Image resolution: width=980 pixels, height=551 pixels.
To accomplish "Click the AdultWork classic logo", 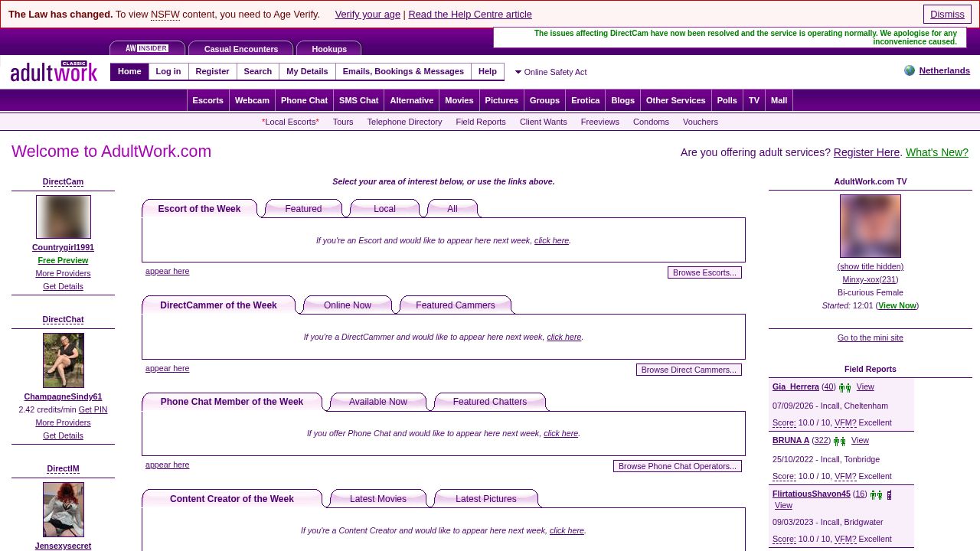I will coord(54,71).
